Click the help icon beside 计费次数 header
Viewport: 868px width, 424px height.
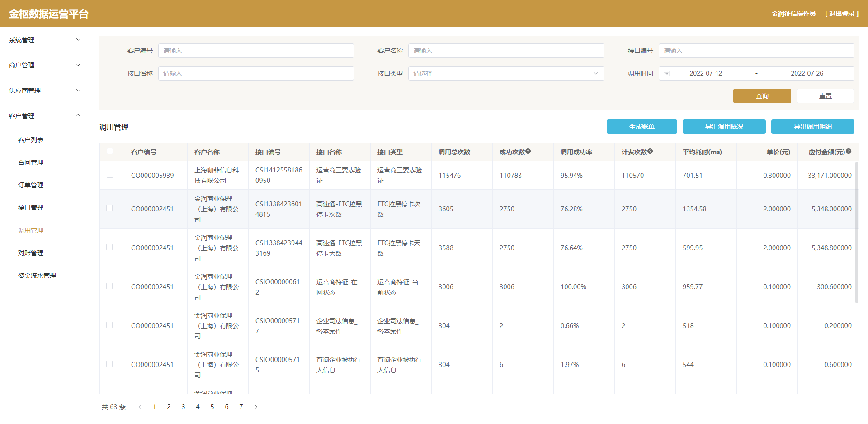650,152
